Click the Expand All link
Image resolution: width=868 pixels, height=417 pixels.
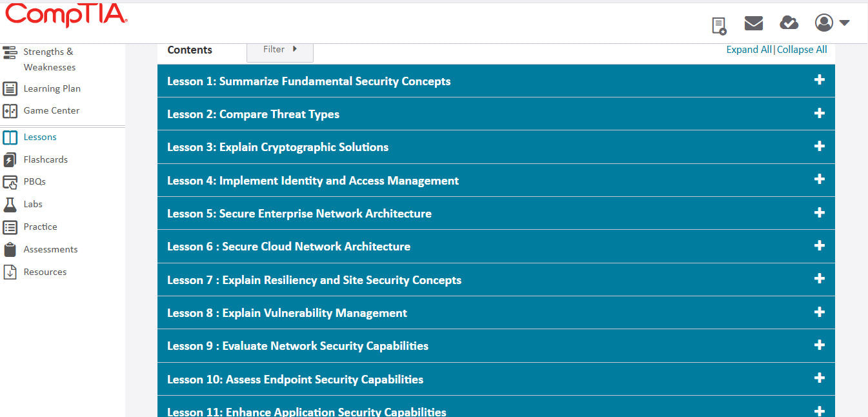click(748, 49)
